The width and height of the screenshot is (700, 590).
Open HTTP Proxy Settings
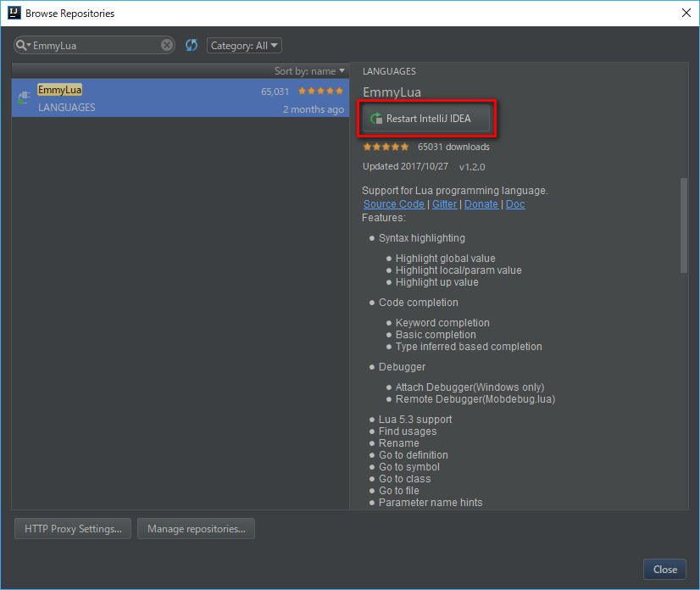click(x=73, y=529)
